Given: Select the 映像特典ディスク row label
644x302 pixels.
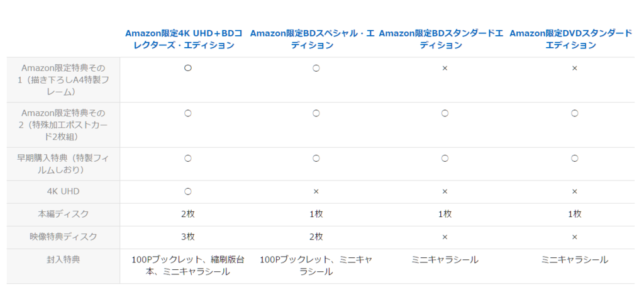Looking at the screenshot, I should (63, 237).
